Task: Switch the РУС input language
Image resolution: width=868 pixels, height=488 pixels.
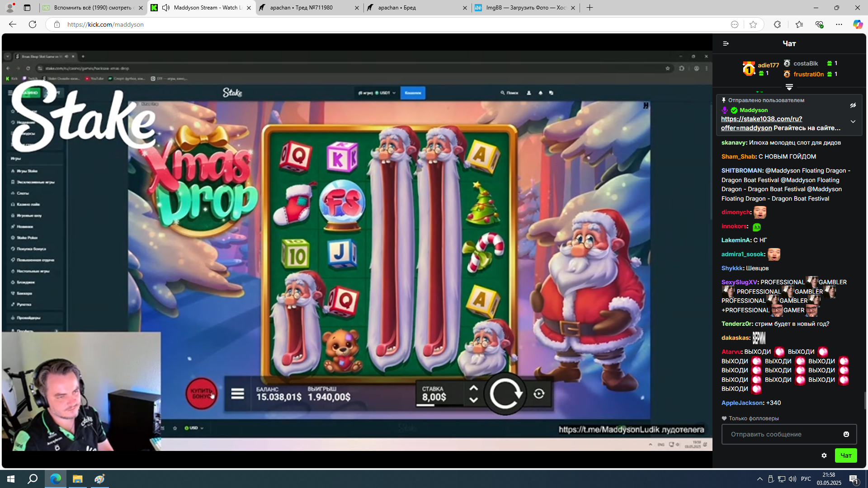Action: pos(806,479)
